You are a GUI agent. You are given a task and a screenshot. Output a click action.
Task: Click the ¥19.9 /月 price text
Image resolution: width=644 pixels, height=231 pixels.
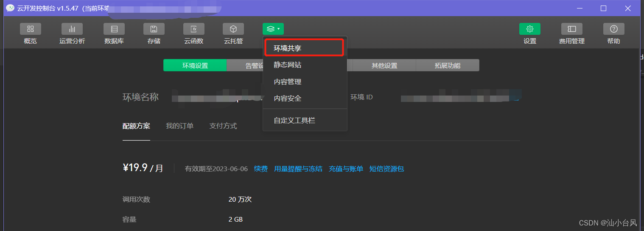pyautogui.click(x=143, y=168)
